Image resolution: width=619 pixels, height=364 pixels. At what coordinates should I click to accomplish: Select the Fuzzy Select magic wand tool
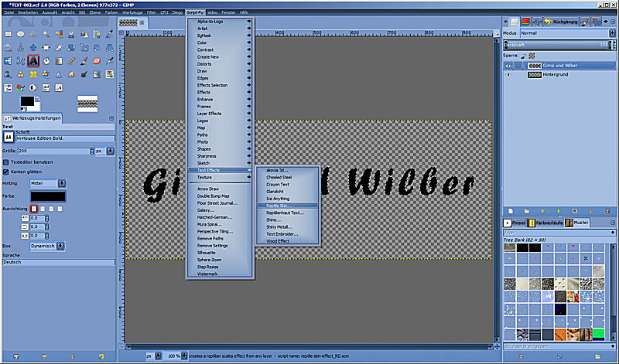tap(46, 34)
